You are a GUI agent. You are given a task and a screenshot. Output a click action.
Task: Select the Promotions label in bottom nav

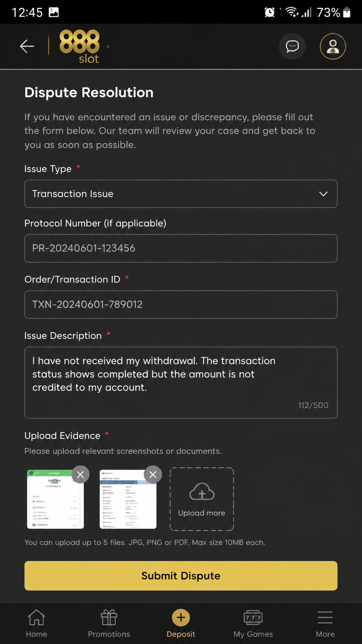tap(109, 634)
